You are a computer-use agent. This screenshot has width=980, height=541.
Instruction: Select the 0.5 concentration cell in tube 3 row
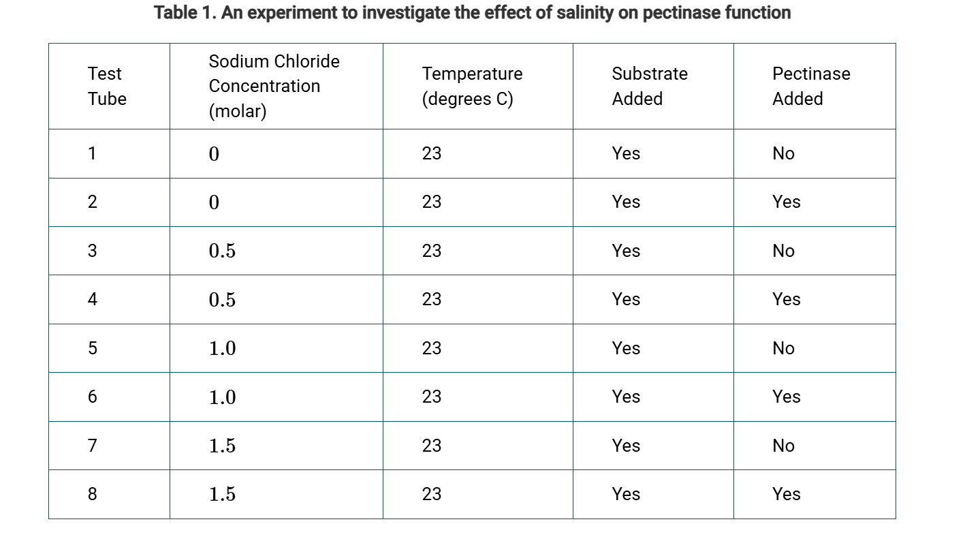(x=222, y=251)
